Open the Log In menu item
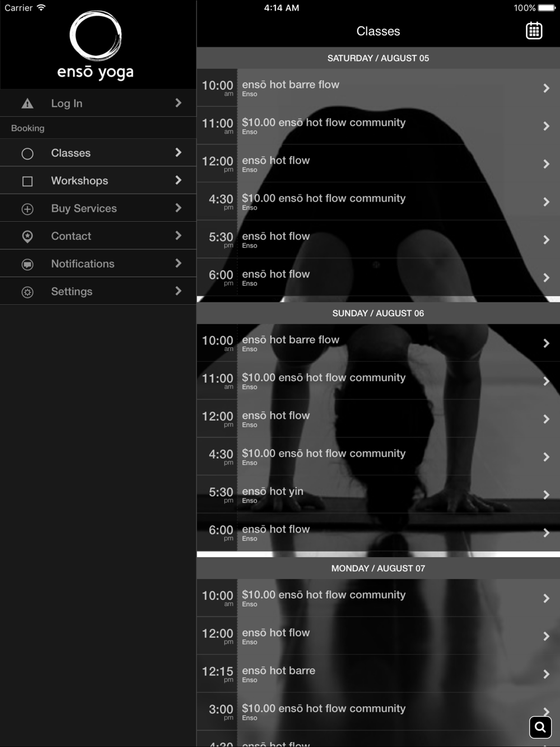Image resolution: width=560 pixels, height=747 pixels. point(98,103)
